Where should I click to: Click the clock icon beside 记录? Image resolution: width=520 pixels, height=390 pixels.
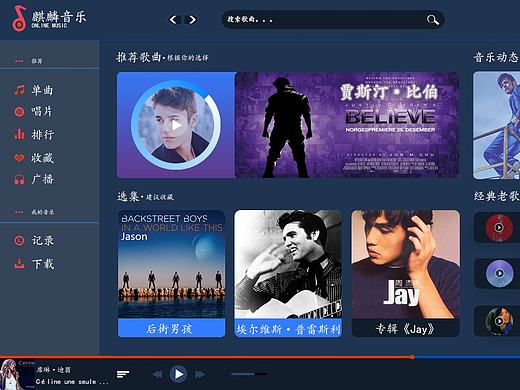coord(19,240)
